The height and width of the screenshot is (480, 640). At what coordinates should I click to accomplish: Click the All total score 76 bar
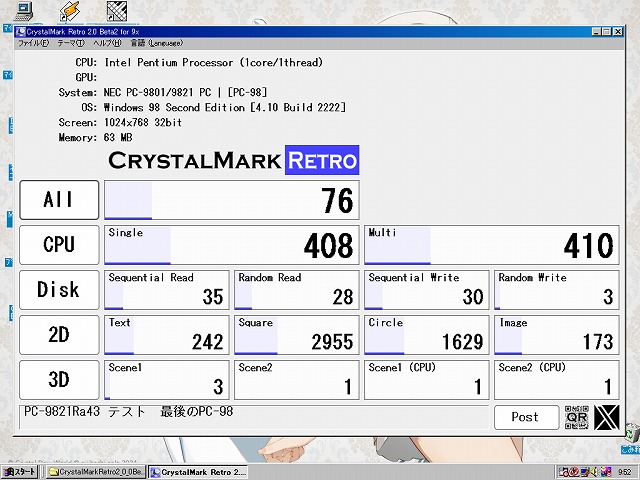tap(232, 200)
